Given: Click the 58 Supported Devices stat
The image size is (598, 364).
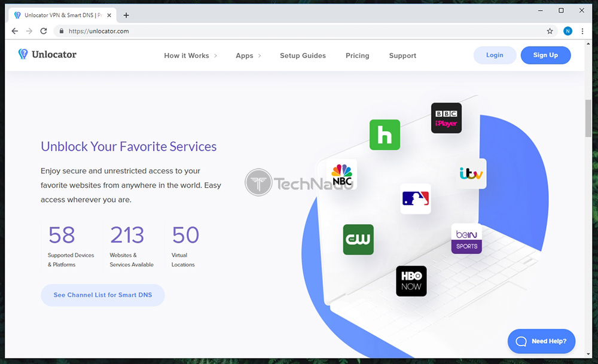Looking at the screenshot, I should click(x=71, y=246).
